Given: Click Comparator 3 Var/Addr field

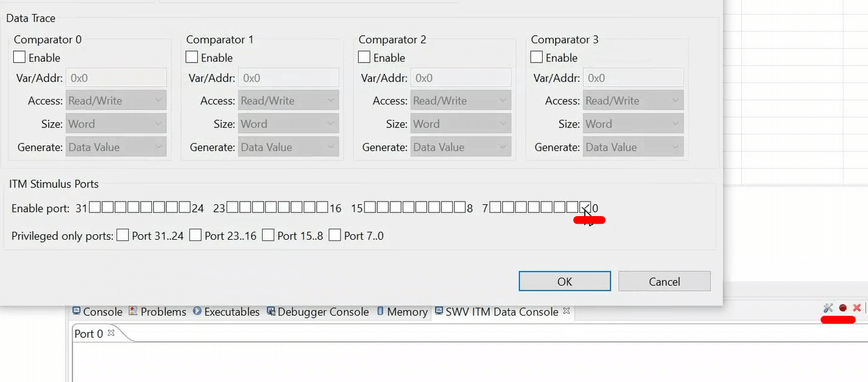Looking at the screenshot, I should click(x=633, y=77).
